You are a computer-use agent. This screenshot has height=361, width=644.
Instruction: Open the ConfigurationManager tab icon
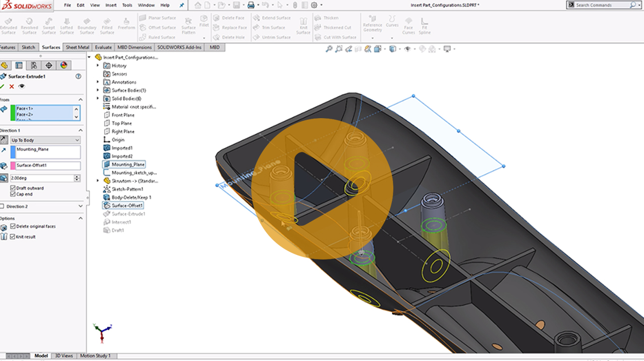click(34, 65)
